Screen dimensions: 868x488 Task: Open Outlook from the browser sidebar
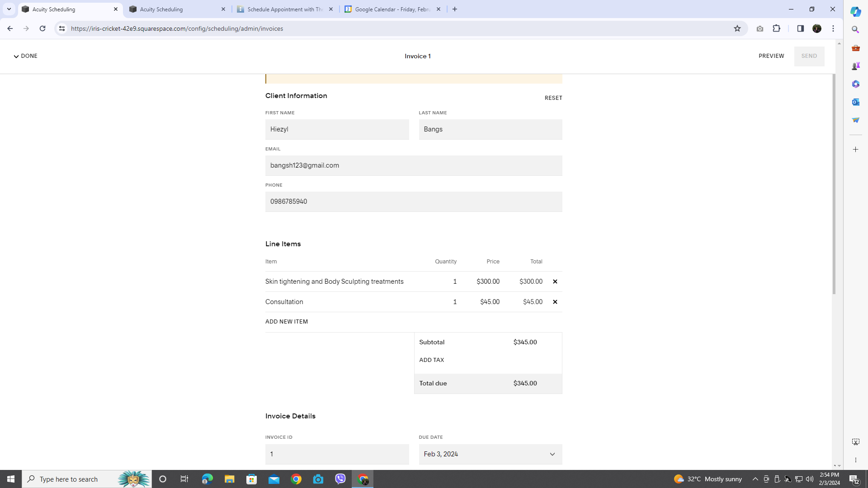click(x=855, y=102)
